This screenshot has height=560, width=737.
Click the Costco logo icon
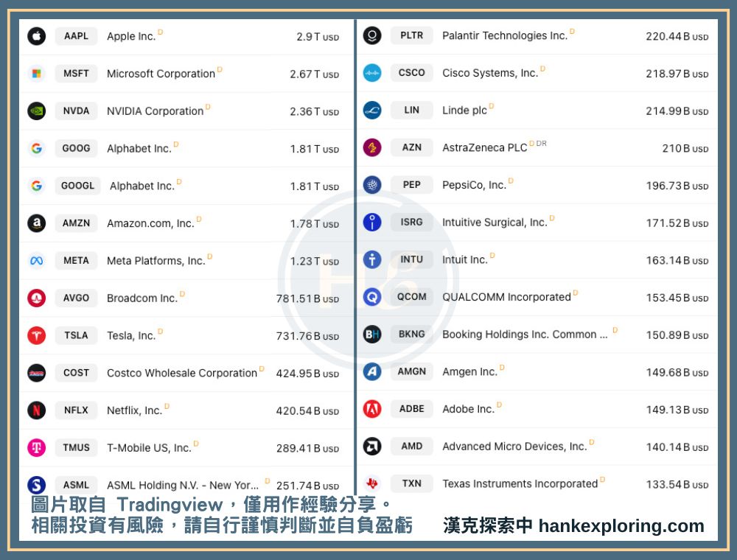point(37,373)
